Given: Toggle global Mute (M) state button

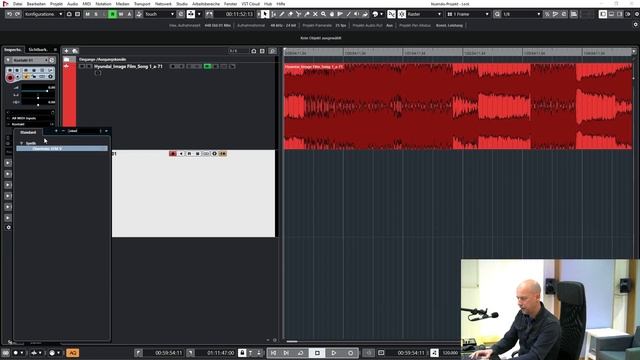Looking at the screenshot, I should tap(87, 14).
